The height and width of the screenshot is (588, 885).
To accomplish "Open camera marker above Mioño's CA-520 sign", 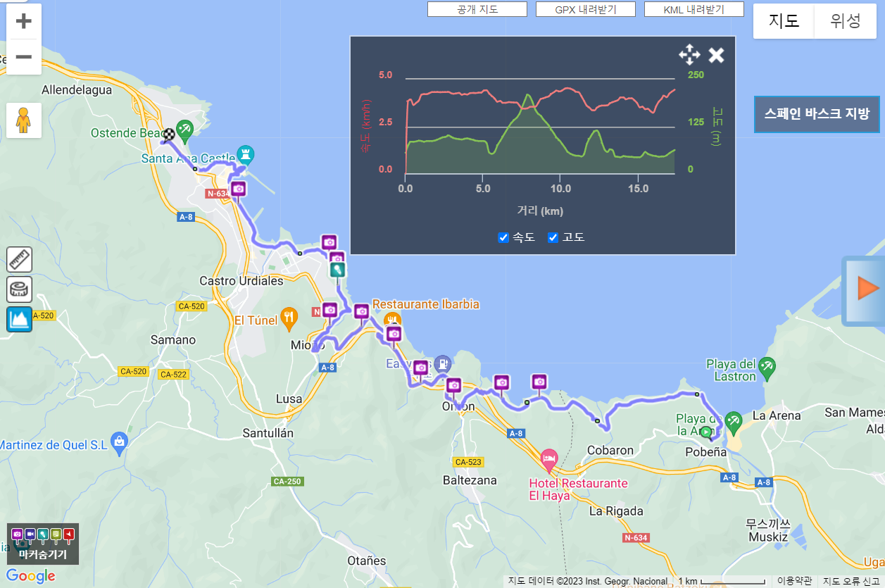I will point(329,310).
